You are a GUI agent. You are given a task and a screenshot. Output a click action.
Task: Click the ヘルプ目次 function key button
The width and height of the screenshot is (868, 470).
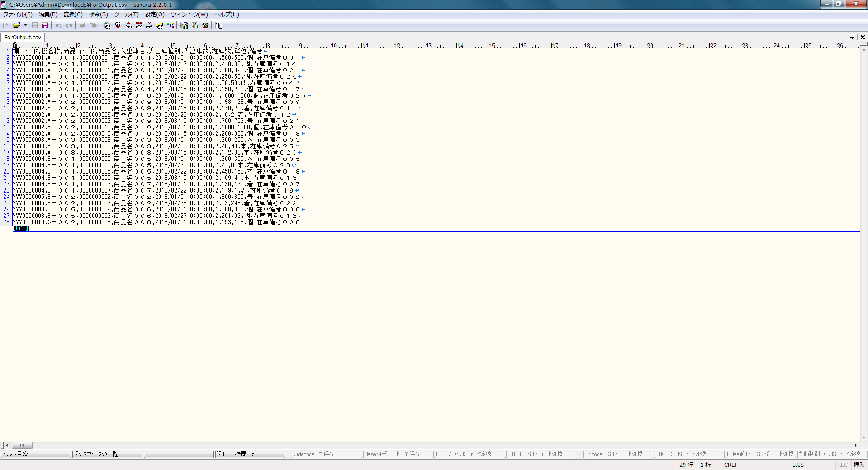coord(36,454)
